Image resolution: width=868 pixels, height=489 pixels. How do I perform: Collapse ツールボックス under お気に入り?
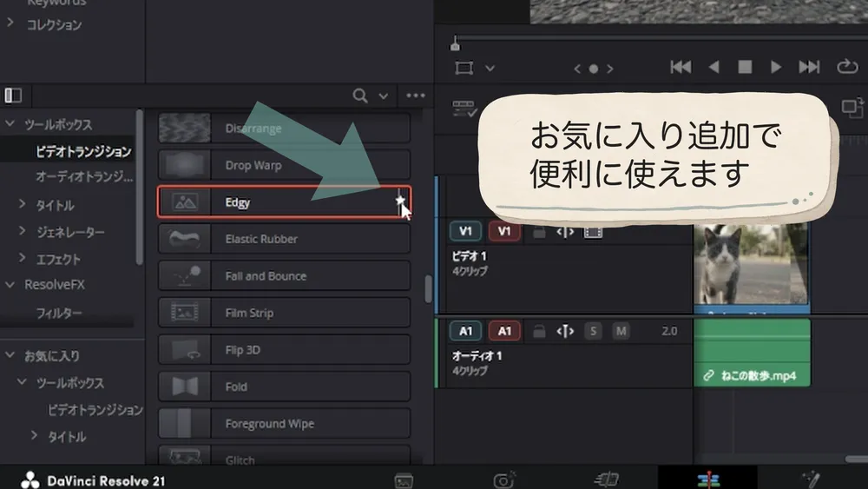click(x=23, y=381)
